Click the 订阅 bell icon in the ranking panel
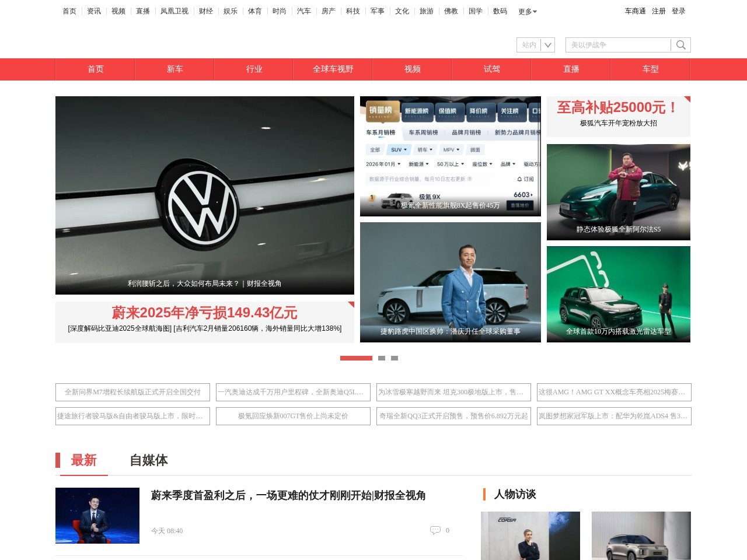The width and height of the screenshot is (747, 560). (x=519, y=178)
